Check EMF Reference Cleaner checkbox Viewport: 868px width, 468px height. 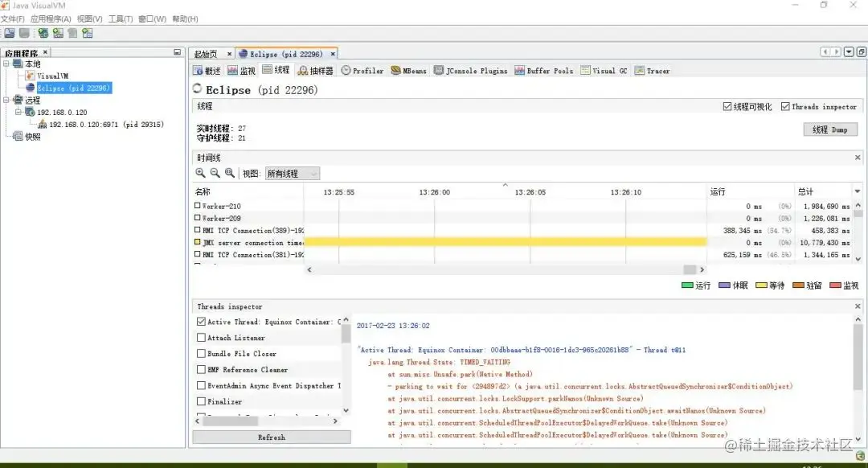point(202,369)
